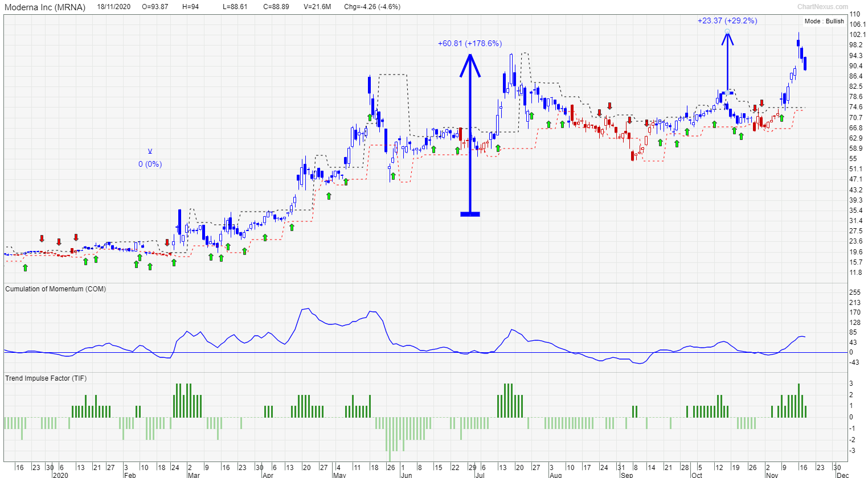Viewport: 868px width, 478px height.
Task: Click the 51.1 price axis label
Action: (856, 169)
